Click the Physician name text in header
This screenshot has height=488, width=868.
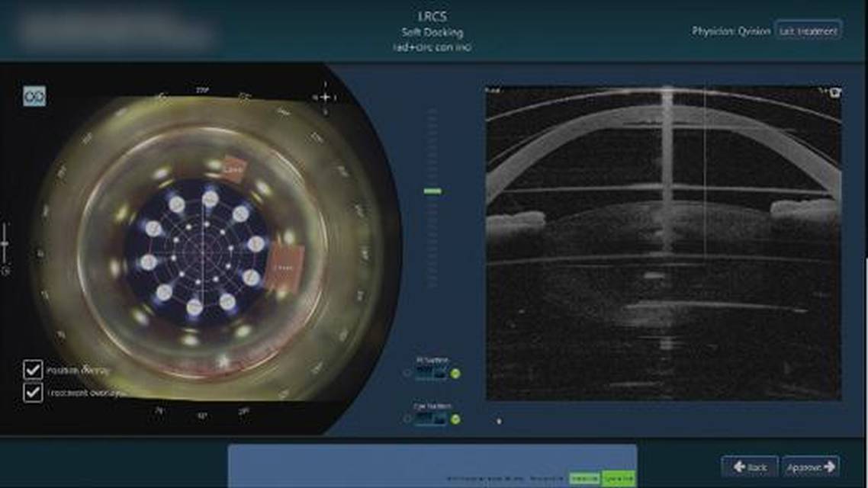(731, 31)
